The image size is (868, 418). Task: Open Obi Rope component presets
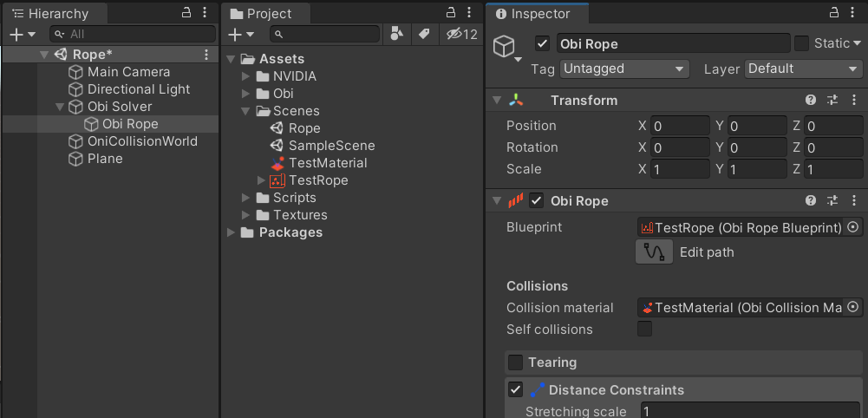pyautogui.click(x=832, y=200)
